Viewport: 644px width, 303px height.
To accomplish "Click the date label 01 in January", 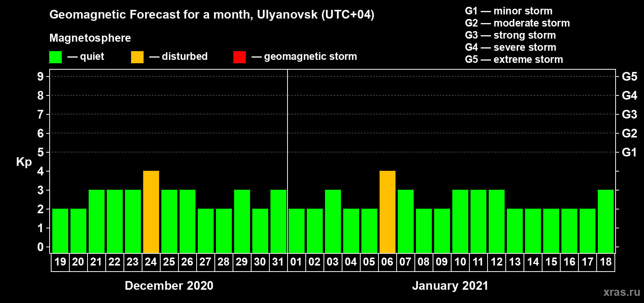I will tap(296, 262).
